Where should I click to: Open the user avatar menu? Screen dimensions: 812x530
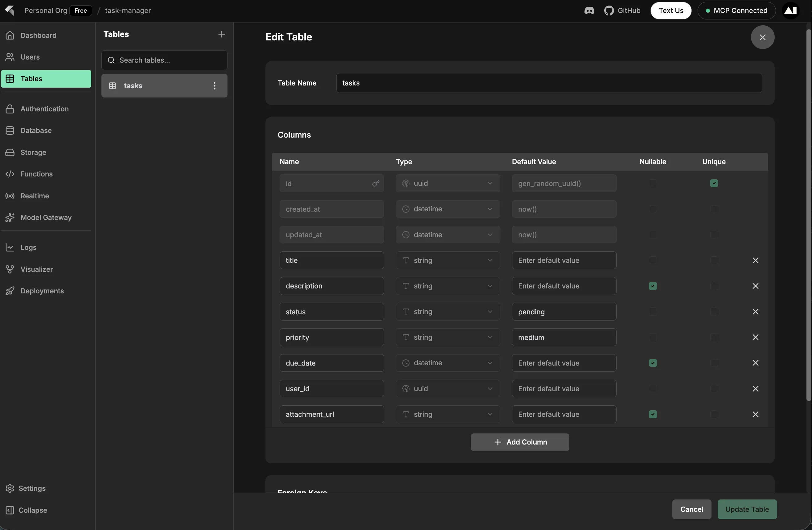790,10
